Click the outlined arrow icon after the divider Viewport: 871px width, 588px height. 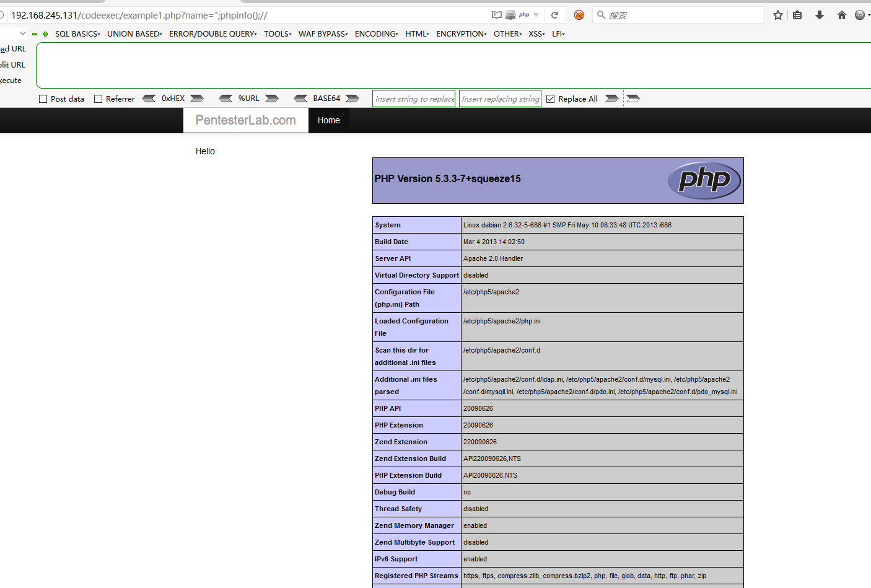(633, 99)
